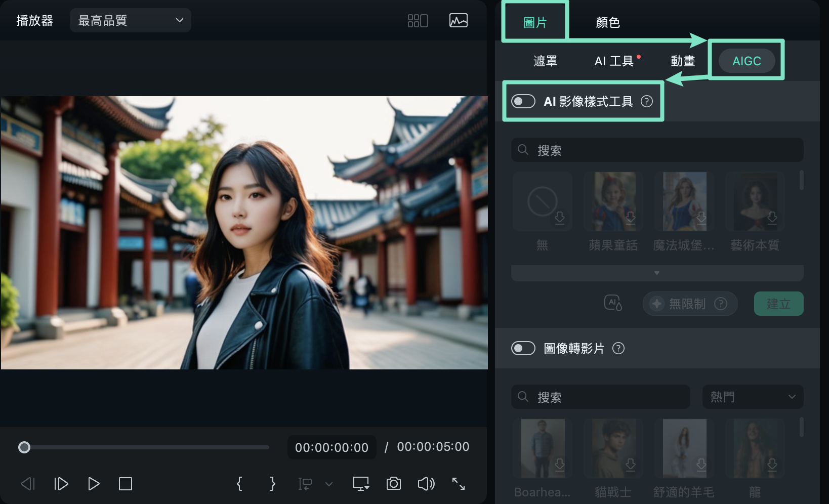Viewport: 829px width, 504px height.
Task: Set mark-out point with right brace
Action: pos(272,484)
